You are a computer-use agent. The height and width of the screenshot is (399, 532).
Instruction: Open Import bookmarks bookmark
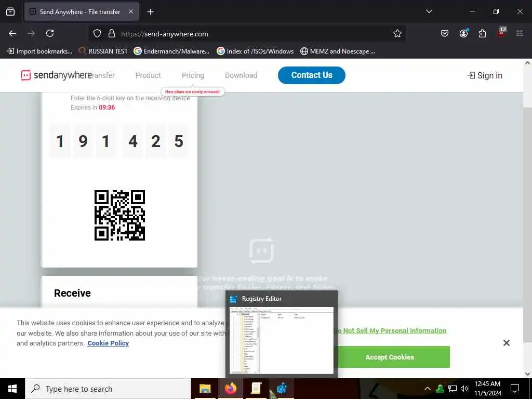coord(39,51)
